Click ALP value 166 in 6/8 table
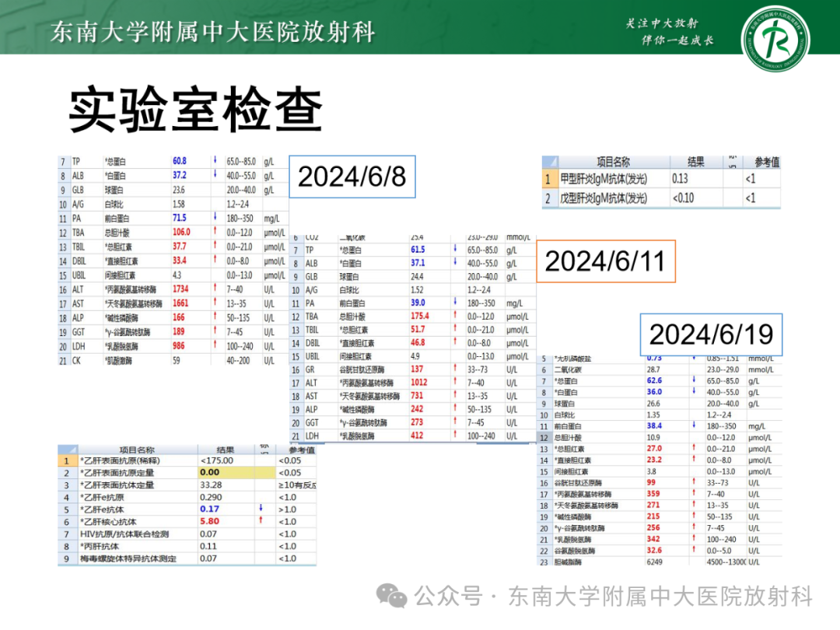The height and width of the screenshot is (630, 840). pos(178,317)
